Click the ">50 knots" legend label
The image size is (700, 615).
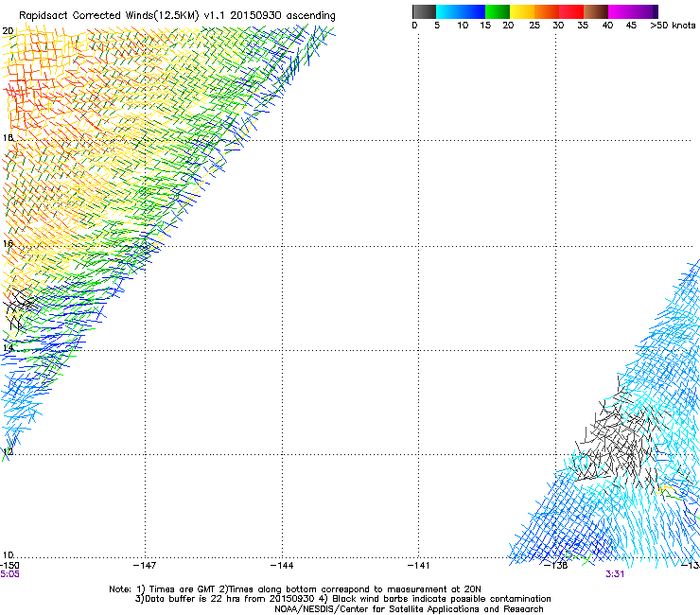point(673,26)
